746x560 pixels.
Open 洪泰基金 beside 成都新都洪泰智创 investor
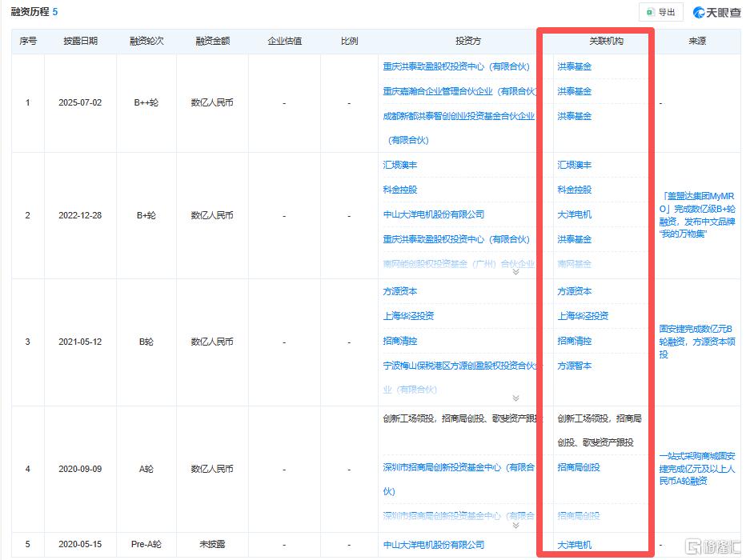(x=574, y=116)
